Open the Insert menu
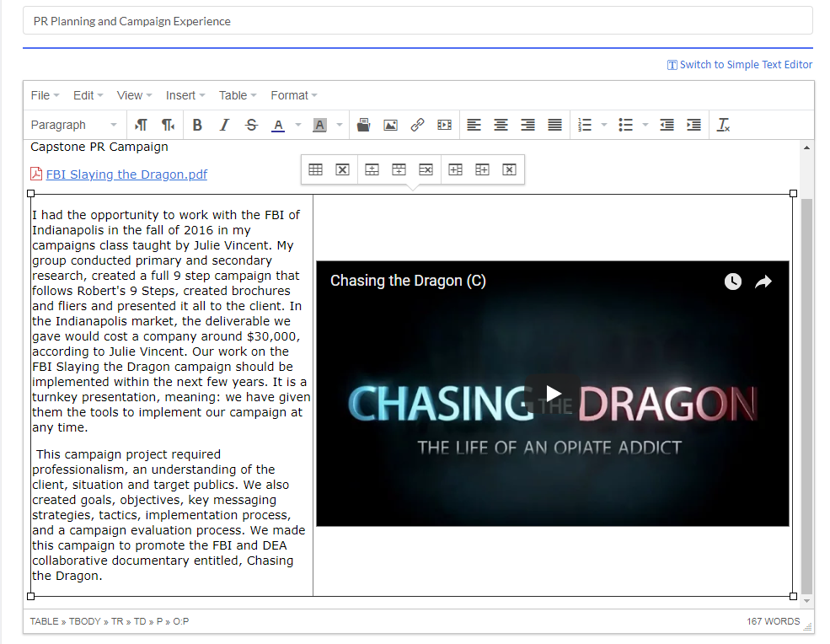Viewport: 830px width, 644px height. click(185, 95)
